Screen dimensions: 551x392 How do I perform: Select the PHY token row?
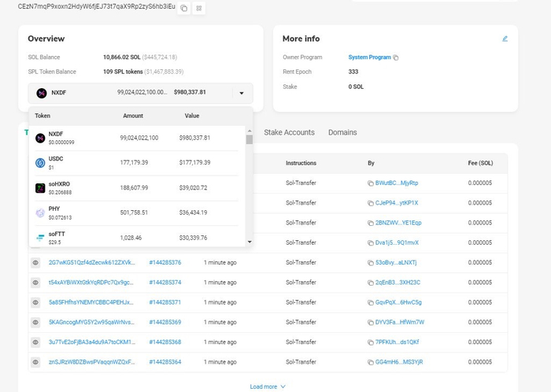(138, 213)
